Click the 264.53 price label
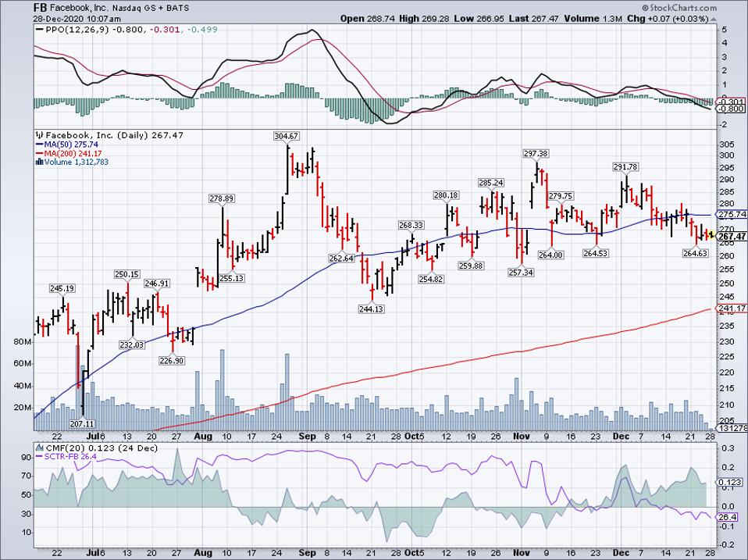The image size is (748, 560). [595, 253]
